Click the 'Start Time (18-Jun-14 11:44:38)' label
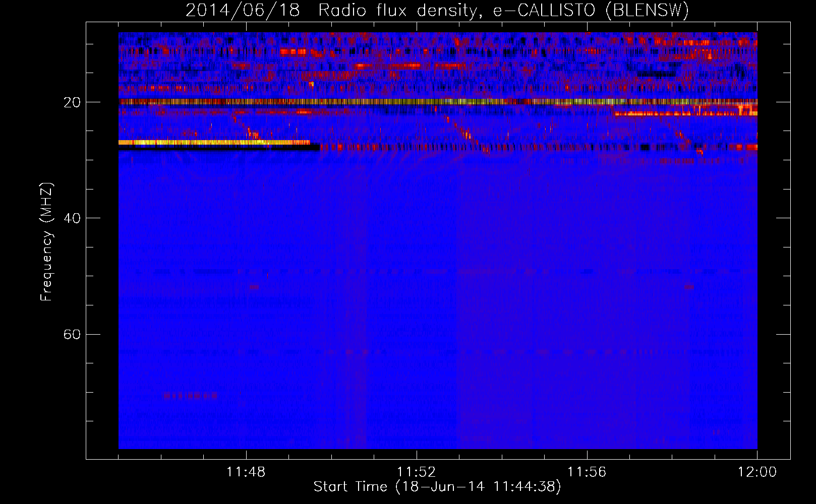This screenshot has height=504, width=816. click(x=437, y=487)
